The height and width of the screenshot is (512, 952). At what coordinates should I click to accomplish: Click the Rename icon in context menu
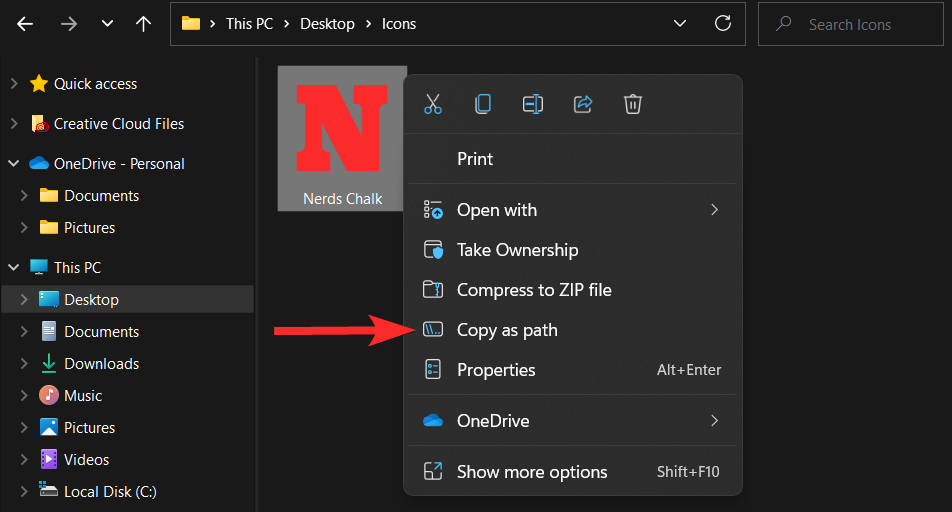[533, 104]
